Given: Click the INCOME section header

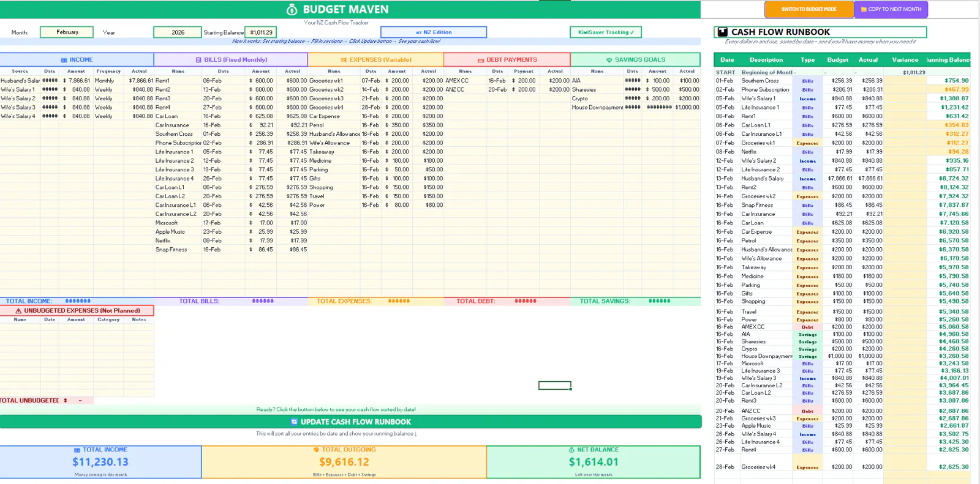Looking at the screenshot, I should pyautogui.click(x=77, y=60).
